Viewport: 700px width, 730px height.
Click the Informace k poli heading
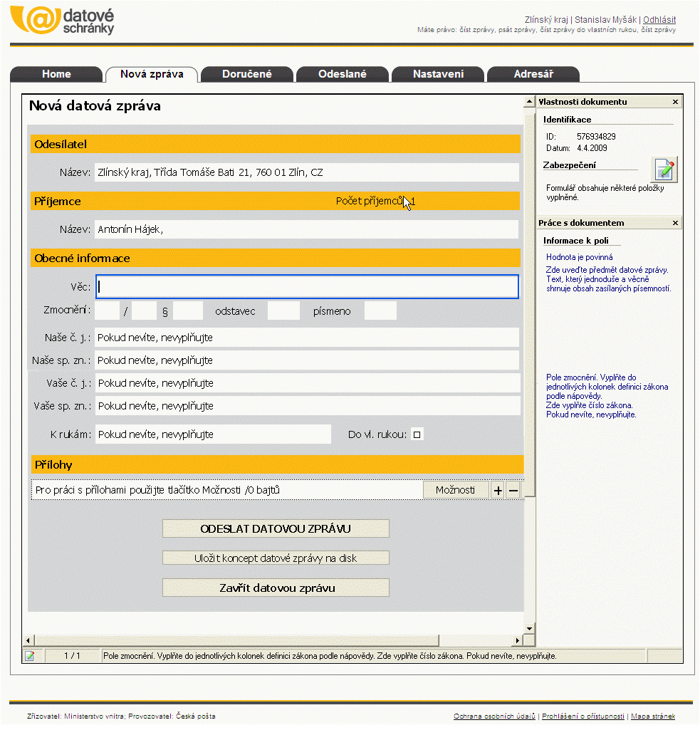pyautogui.click(x=576, y=241)
